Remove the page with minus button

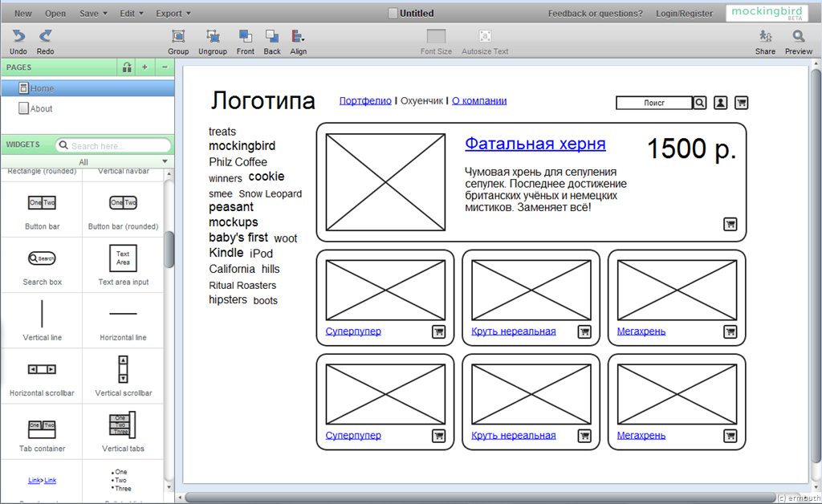pos(165,67)
